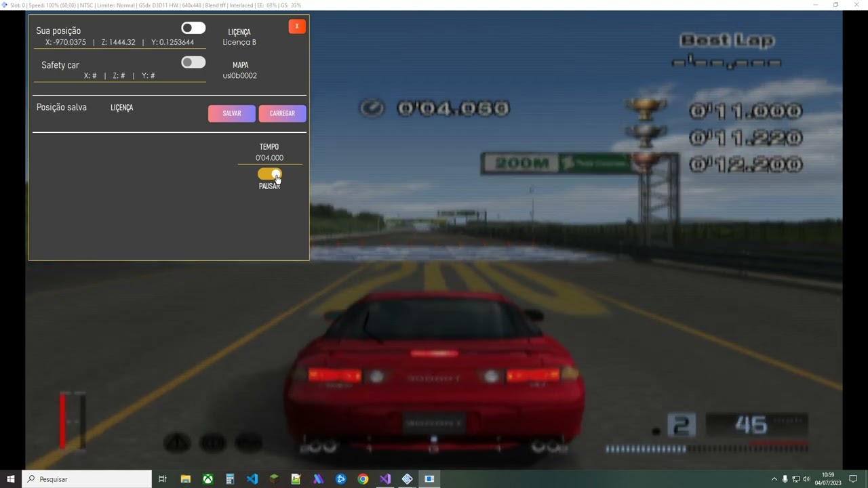The image size is (868, 488).
Task: Open Notepad++ icon in taskbar
Action: (296, 479)
